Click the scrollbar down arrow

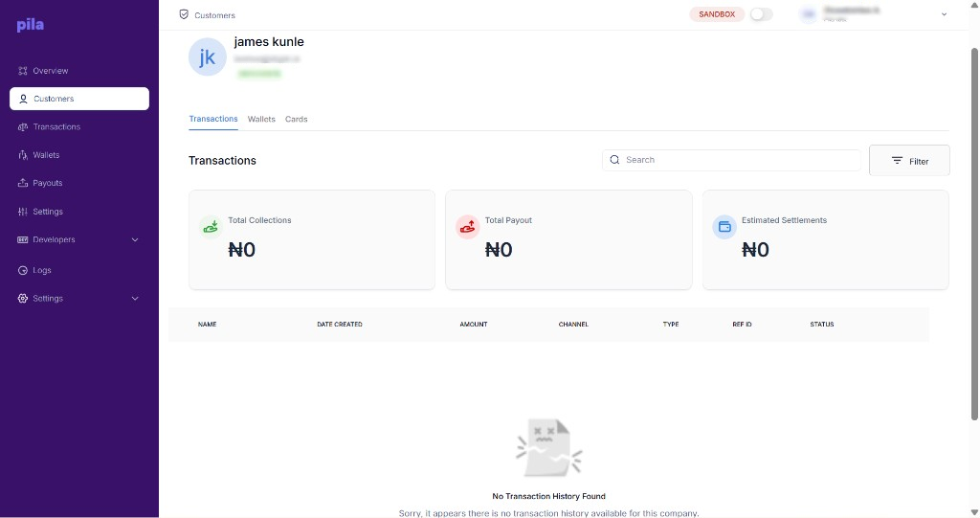(x=974, y=512)
